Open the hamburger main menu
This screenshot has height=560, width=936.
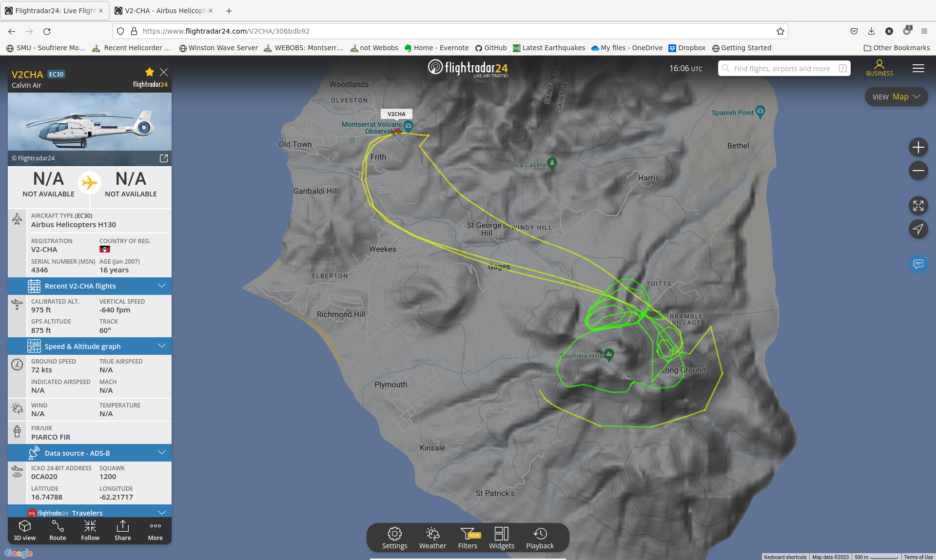point(918,68)
